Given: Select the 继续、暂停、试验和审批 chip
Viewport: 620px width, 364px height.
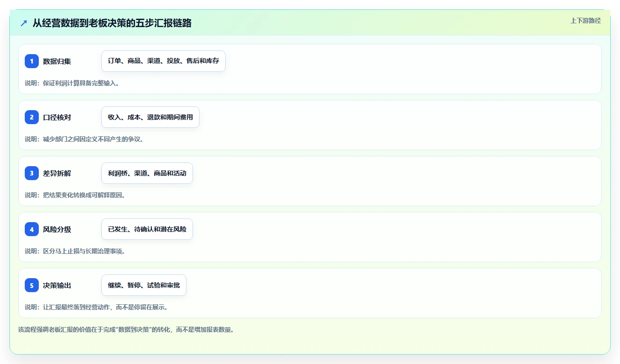Looking at the screenshot, I should pos(144,285).
